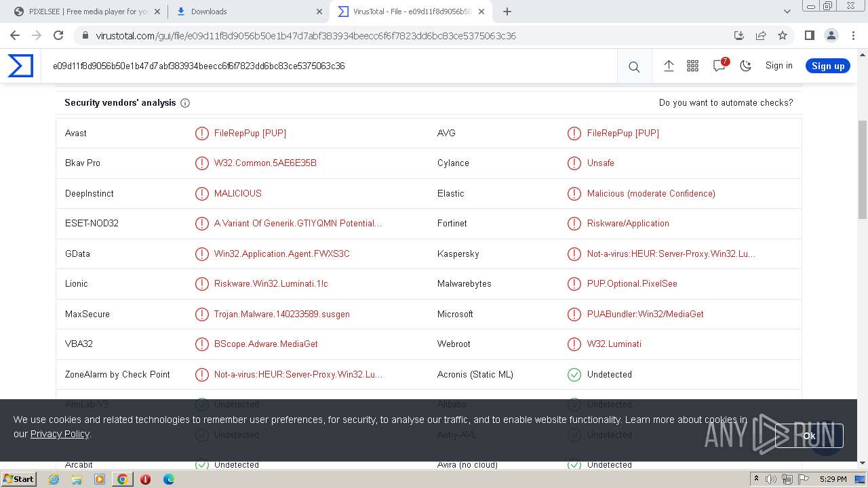Open the tab search dropdown chevron
This screenshot has width=868, height=488.
point(787,12)
